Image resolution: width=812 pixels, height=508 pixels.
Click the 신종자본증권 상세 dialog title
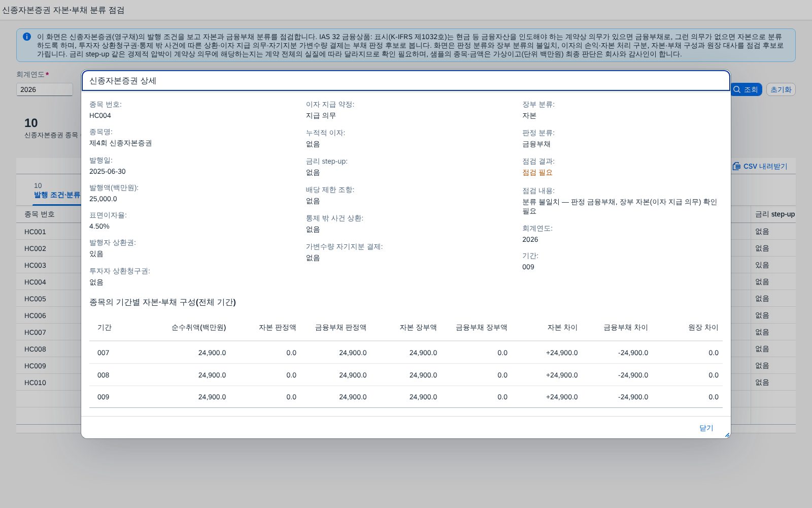coord(123,81)
